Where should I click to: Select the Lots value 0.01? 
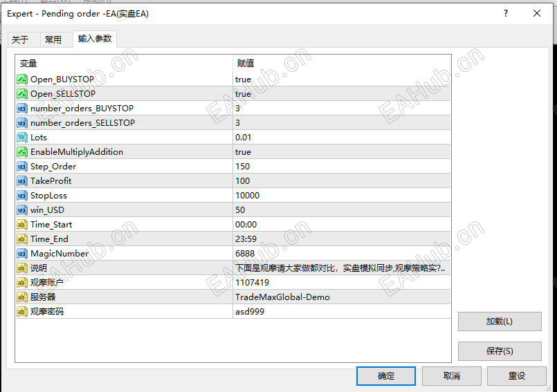(243, 138)
